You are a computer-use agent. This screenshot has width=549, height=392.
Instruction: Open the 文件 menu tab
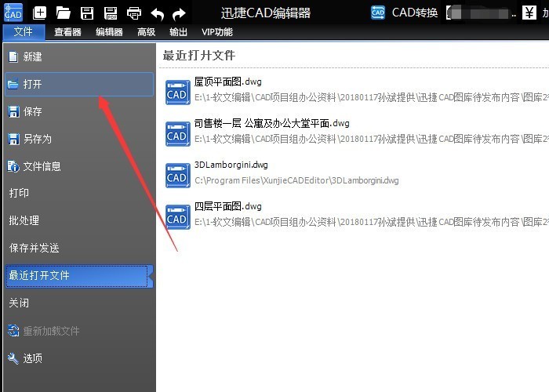click(x=24, y=32)
